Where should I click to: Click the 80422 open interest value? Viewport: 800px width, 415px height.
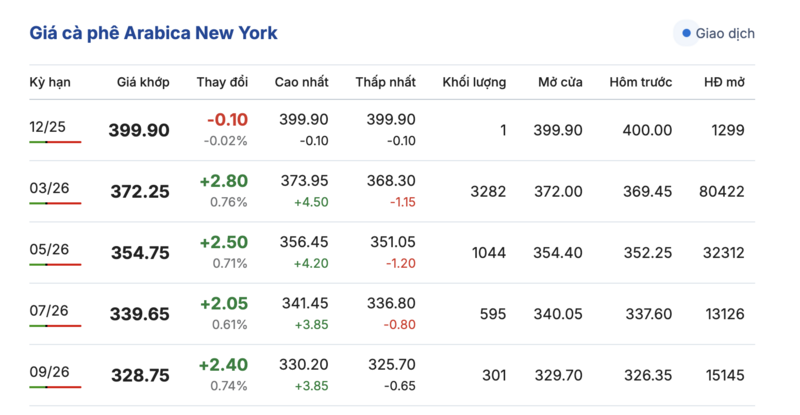720,191
